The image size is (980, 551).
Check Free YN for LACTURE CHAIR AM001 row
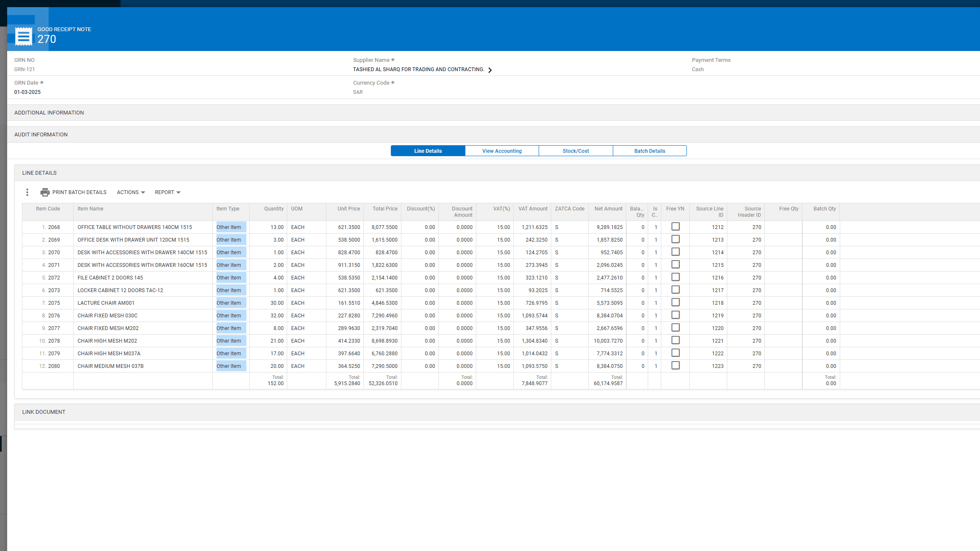point(676,302)
